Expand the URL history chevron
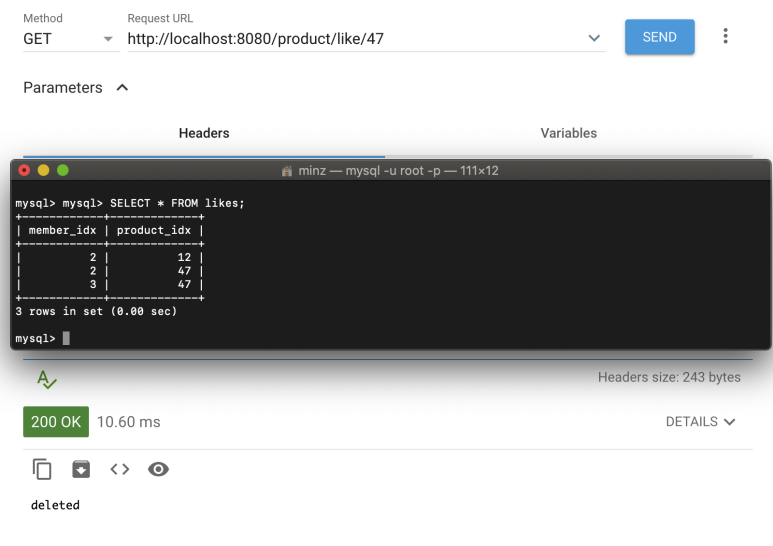Screen dimensions: 773x546 point(594,38)
